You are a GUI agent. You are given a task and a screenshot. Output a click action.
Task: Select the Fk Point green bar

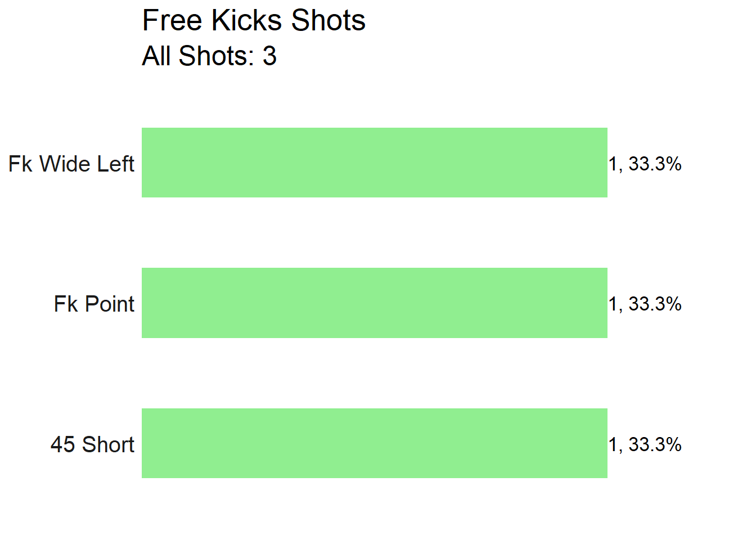pyautogui.click(x=375, y=303)
